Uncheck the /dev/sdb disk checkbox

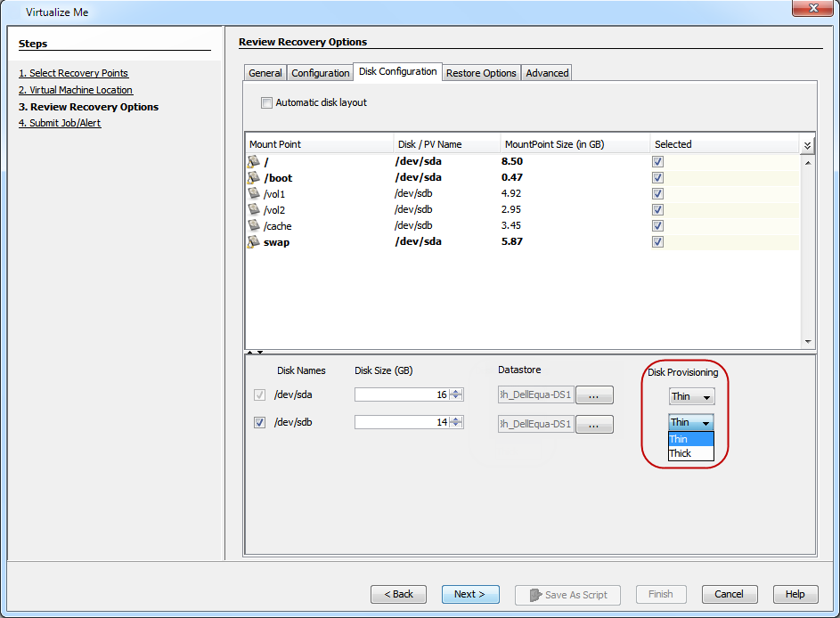(260, 423)
